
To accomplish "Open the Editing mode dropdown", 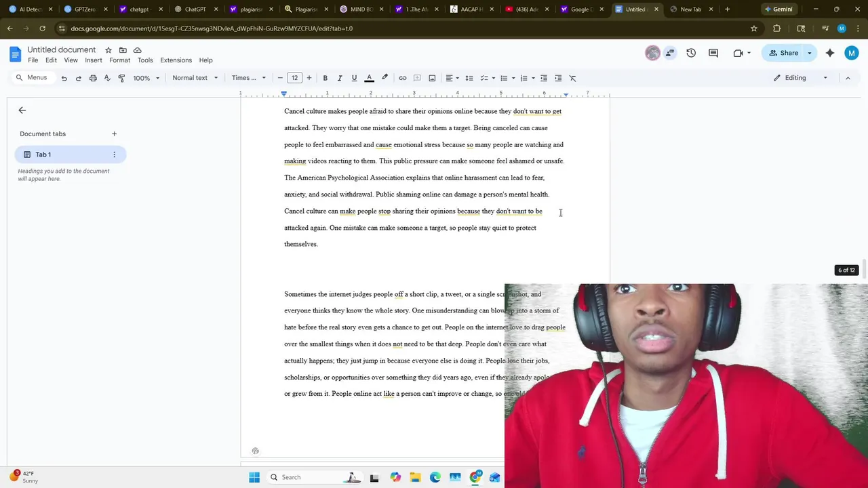I will click(801, 78).
